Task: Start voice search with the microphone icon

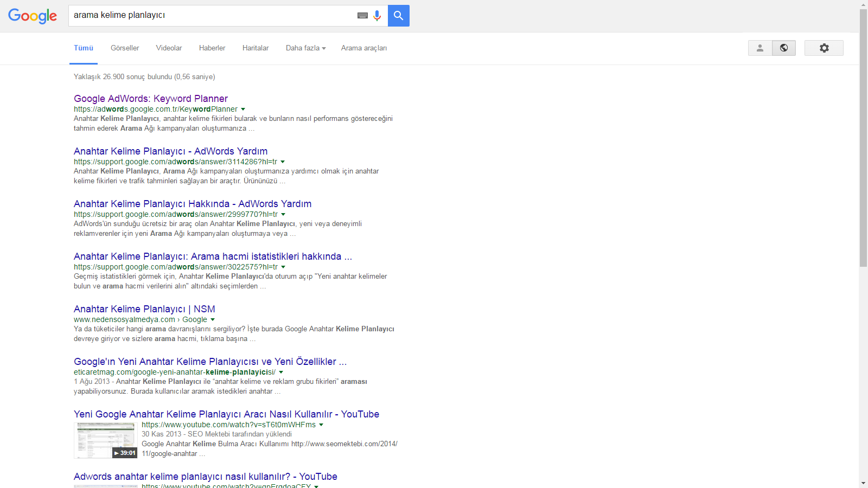Action: click(x=377, y=16)
